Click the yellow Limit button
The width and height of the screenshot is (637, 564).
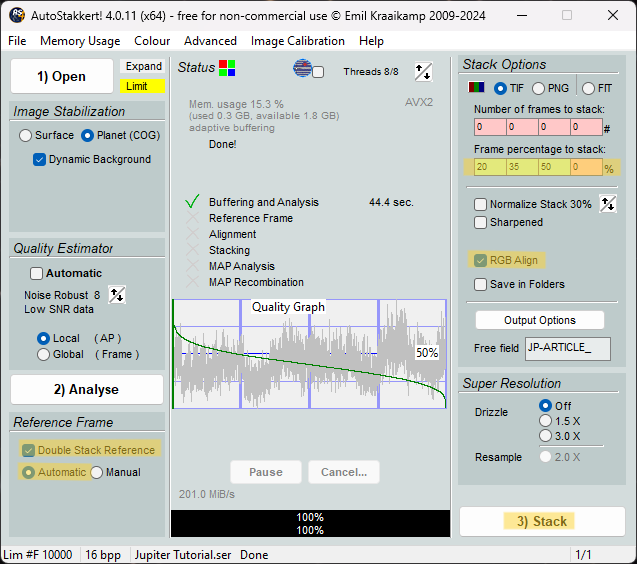(143, 86)
